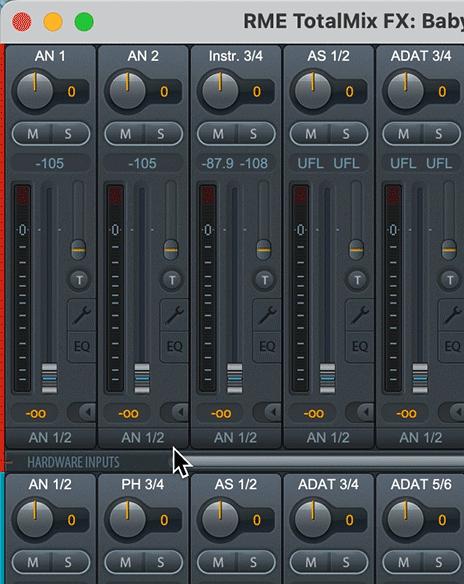This screenshot has height=584, width=464.
Task: Click the T trim button on top ADAT 3/4
Action: click(x=450, y=280)
